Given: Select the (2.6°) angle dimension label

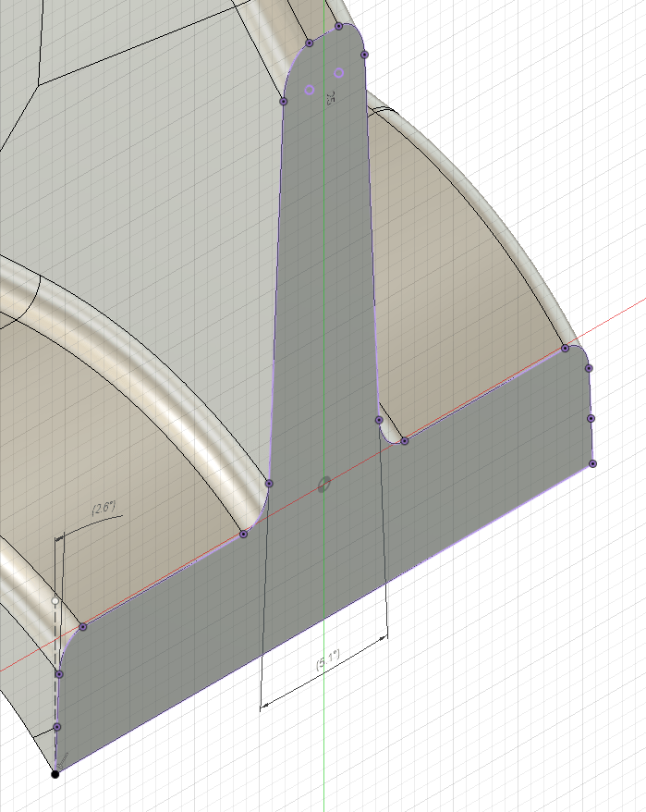Looking at the screenshot, I should 104,508.
